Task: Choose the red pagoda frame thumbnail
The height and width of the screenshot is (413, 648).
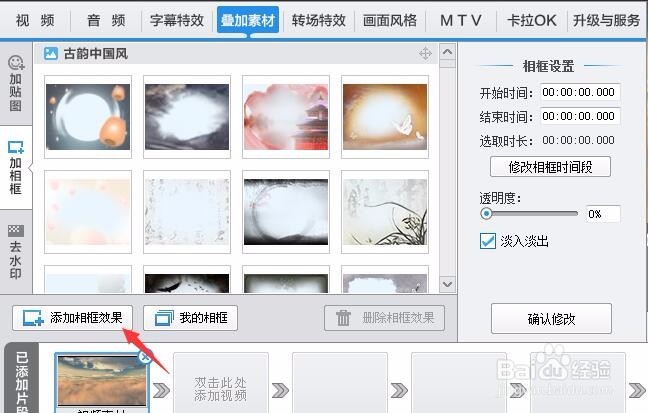Action: tap(286, 117)
